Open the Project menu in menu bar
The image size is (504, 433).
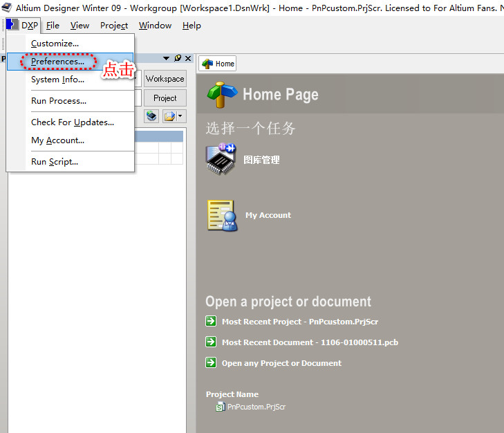(113, 26)
